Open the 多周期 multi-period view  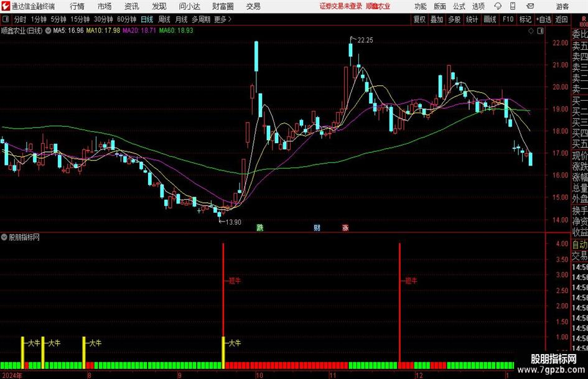201,19
